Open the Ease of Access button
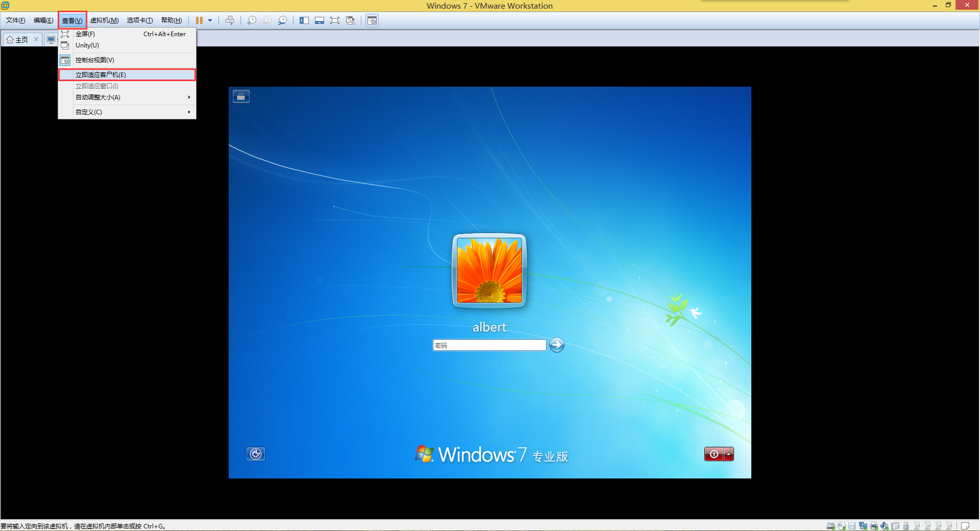This screenshot has width=980, height=531. click(x=256, y=454)
